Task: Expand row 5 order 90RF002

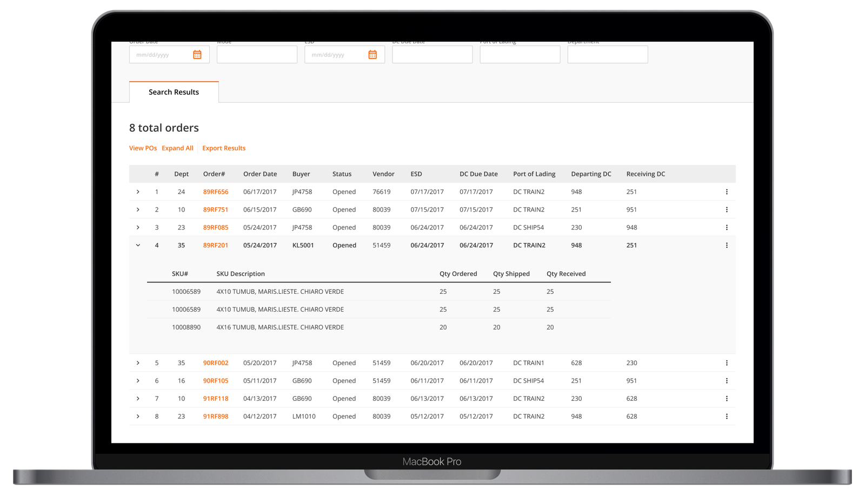Action: [x=138, y=363]
